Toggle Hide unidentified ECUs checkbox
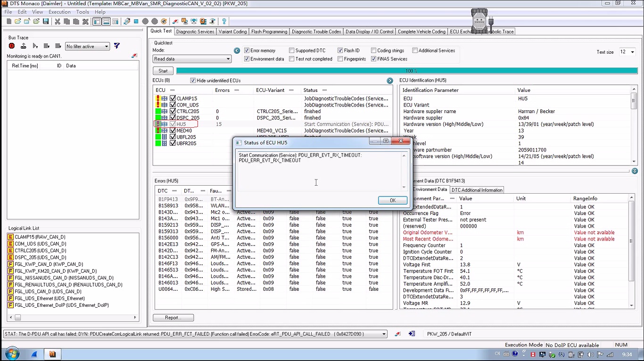The height and width of the screenshot is (361, 644). click(x=193, y=81)
